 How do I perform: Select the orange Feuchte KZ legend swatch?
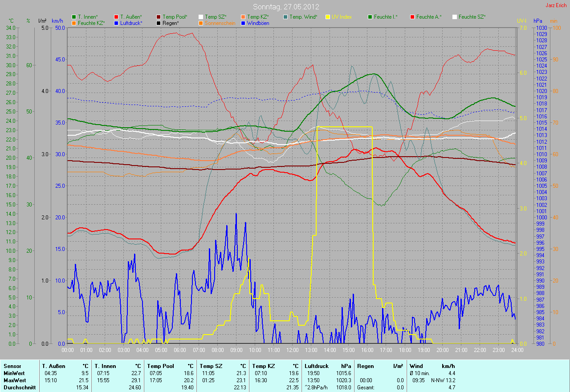74,23
